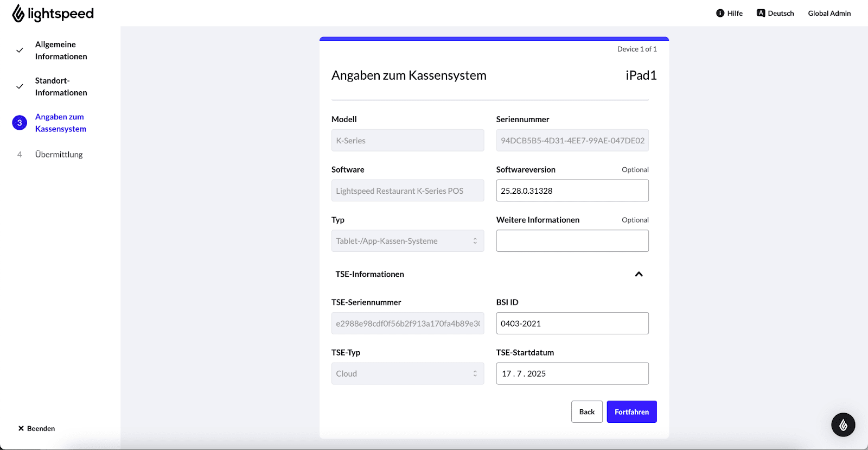Image resolution: width=868 pixels, height=450 pixels.
Task: Go to Übermittlung step
Action: coord(59,155)
